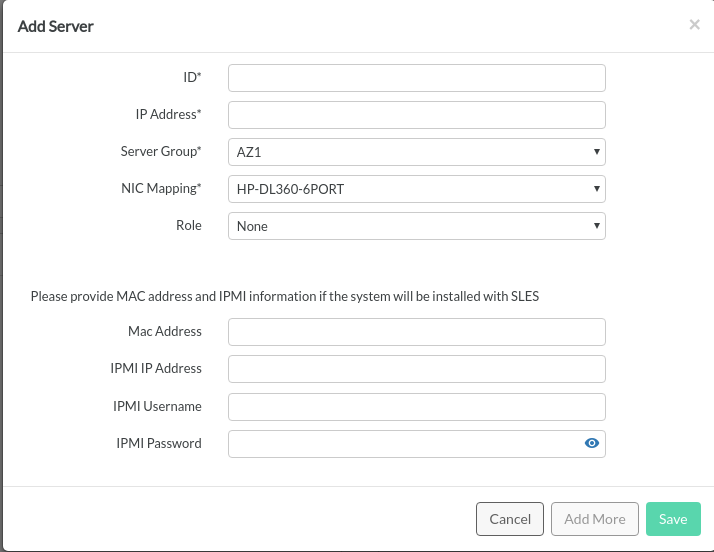
Task: Click the 'Add Server' dialog title
Action: pyautogui.click(x=56, y=26)
